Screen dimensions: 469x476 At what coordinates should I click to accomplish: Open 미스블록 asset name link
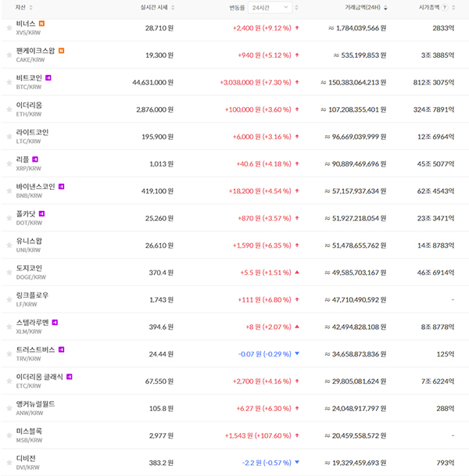tap(29, 431)
